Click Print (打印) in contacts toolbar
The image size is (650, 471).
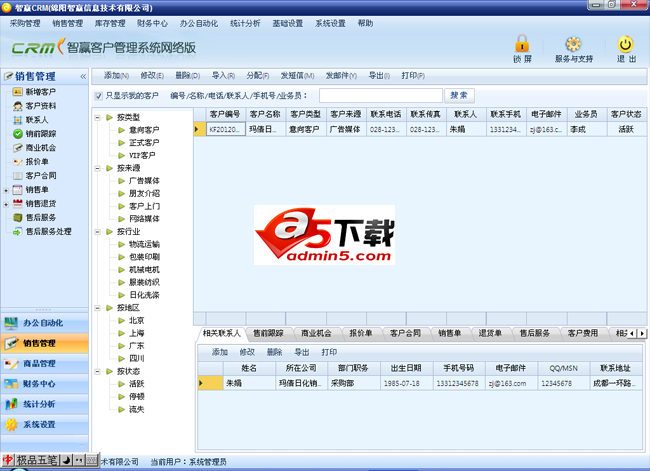click(329, 352)
